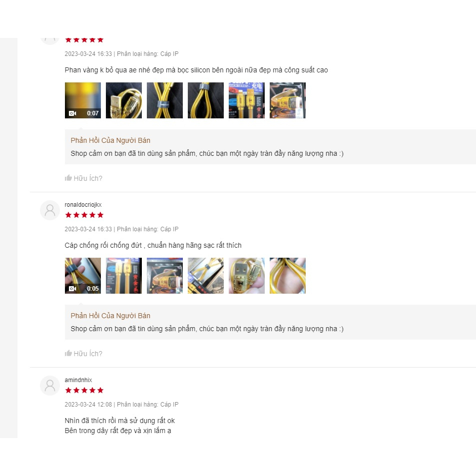
Task: Open ronaldocriojkx username profile link
Action: click(x=83, y=205)
